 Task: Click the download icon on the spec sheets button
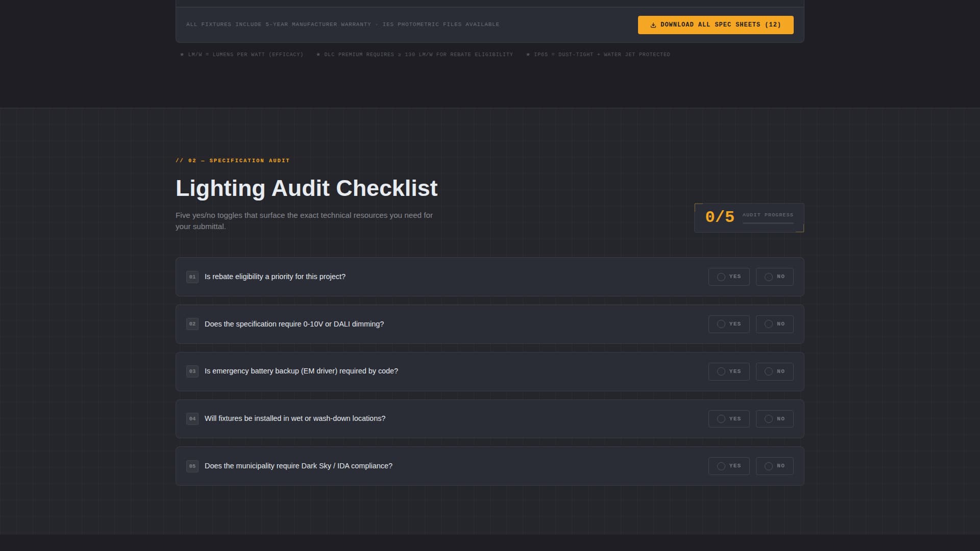click(654, 24)
